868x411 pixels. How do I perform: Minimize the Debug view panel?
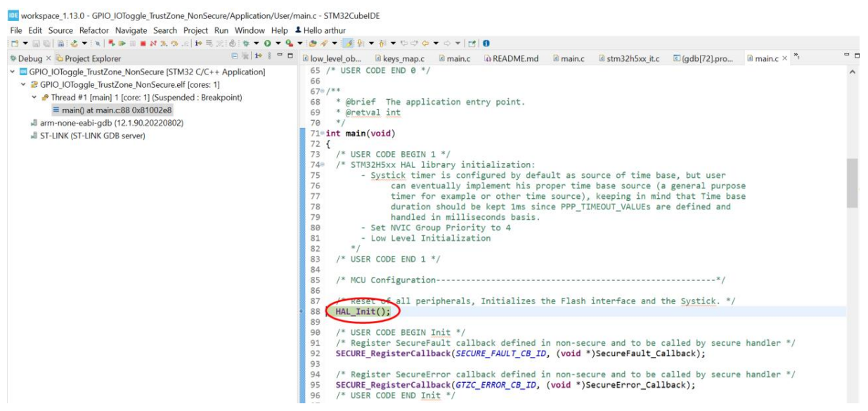tap(280, 55)
